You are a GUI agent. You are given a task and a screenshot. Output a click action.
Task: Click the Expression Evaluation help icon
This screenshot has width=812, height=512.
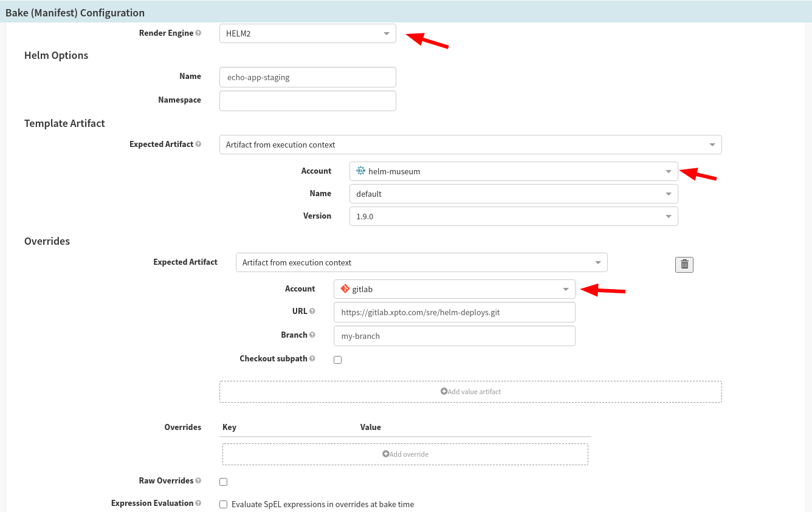pos(199,503)
